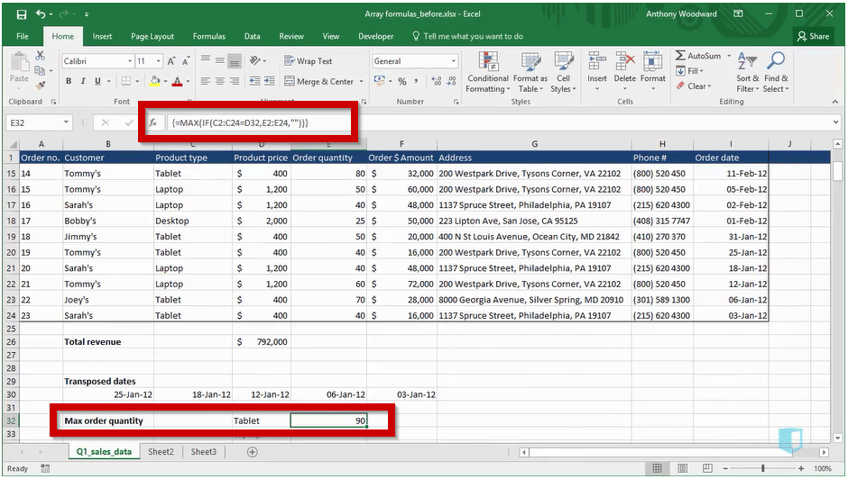Open font color dropdown arrow
Viewport: 848px width, 479px height.
pos(188,82)
